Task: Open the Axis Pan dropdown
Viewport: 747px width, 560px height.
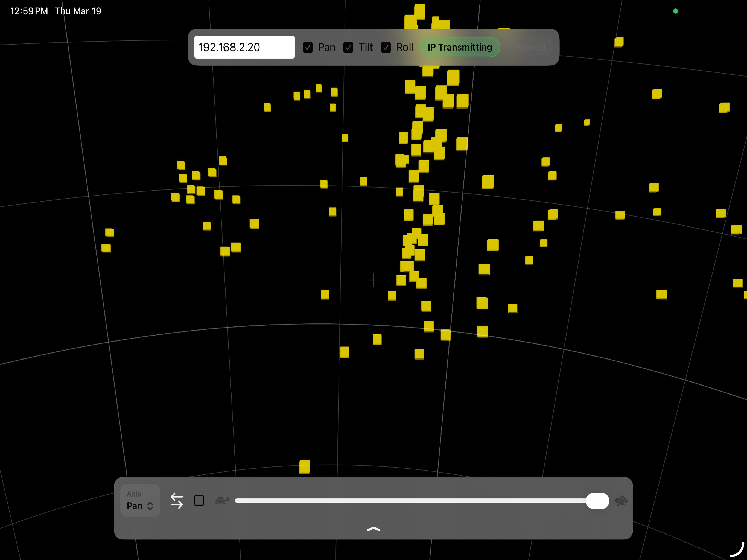Action: coord(140,501)
